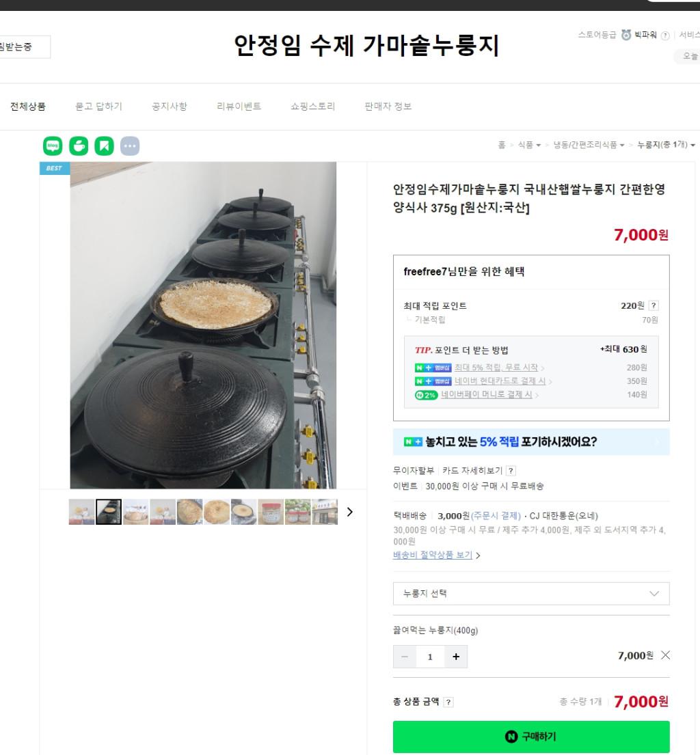
Task: Open more sharing options ellipsis icon
Action: [130, 146]
